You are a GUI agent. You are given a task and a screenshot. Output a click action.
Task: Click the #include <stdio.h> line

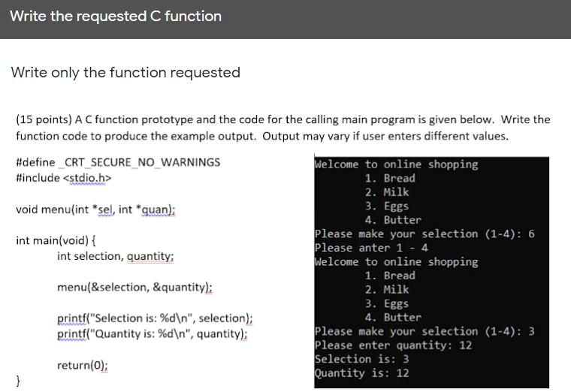(64, 178)
